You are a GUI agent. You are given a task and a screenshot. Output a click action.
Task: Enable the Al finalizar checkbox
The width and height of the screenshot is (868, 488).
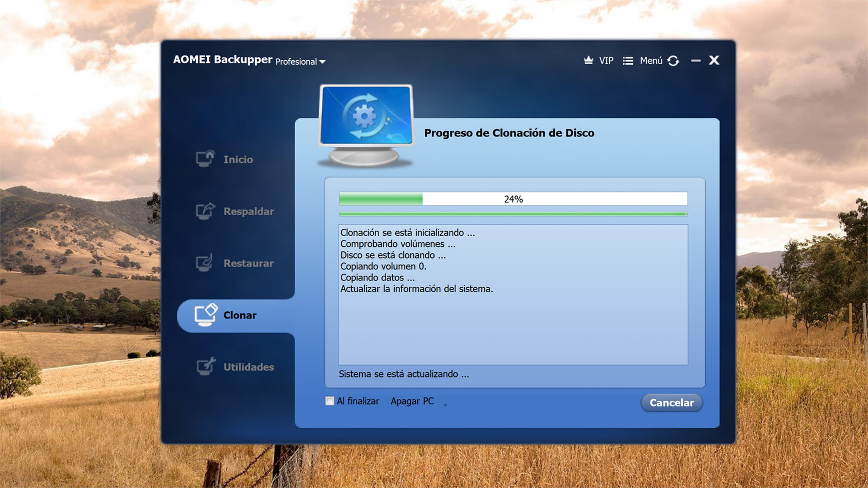pyautogui.click(x=330, y=401)
